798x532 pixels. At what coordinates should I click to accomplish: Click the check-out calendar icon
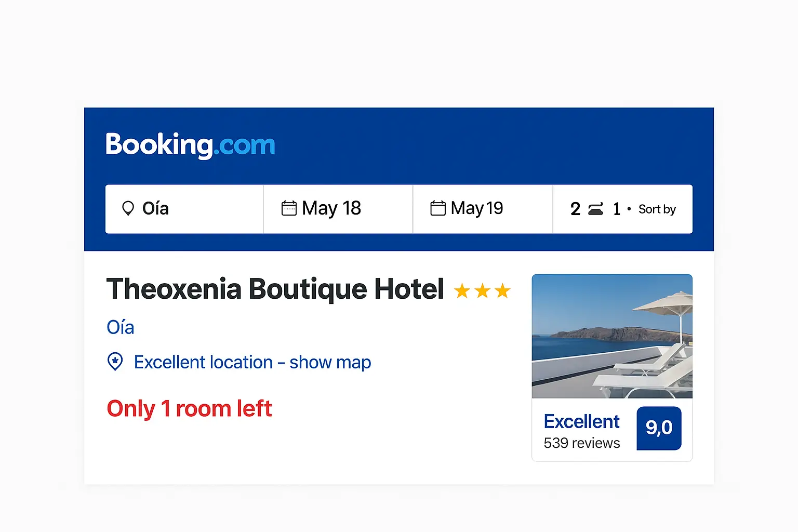coord(438,208)
